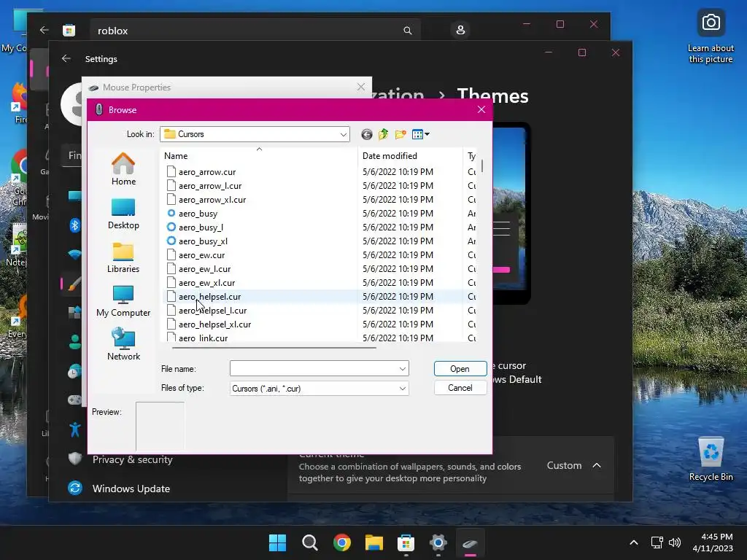The width and height of the screenshot is (747, 560).
Task: Select file aero_arrow_l.cur
Action: [x=209, y=186]
